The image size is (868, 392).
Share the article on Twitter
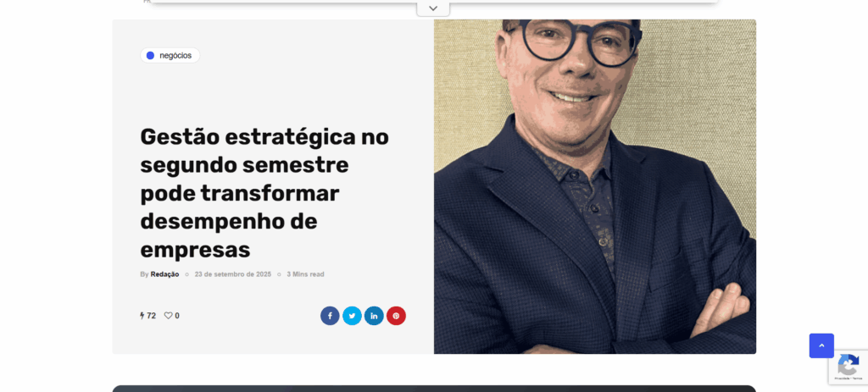352,316
